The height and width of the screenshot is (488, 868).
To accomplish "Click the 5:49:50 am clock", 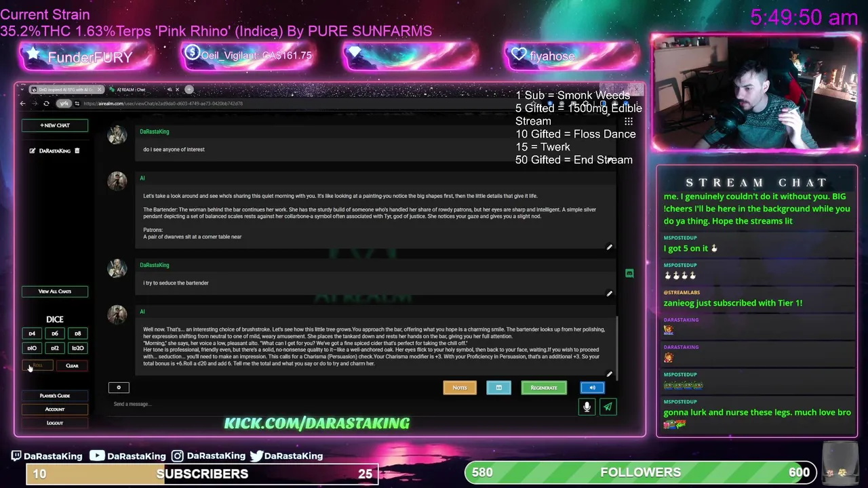I will pos(804,18).
